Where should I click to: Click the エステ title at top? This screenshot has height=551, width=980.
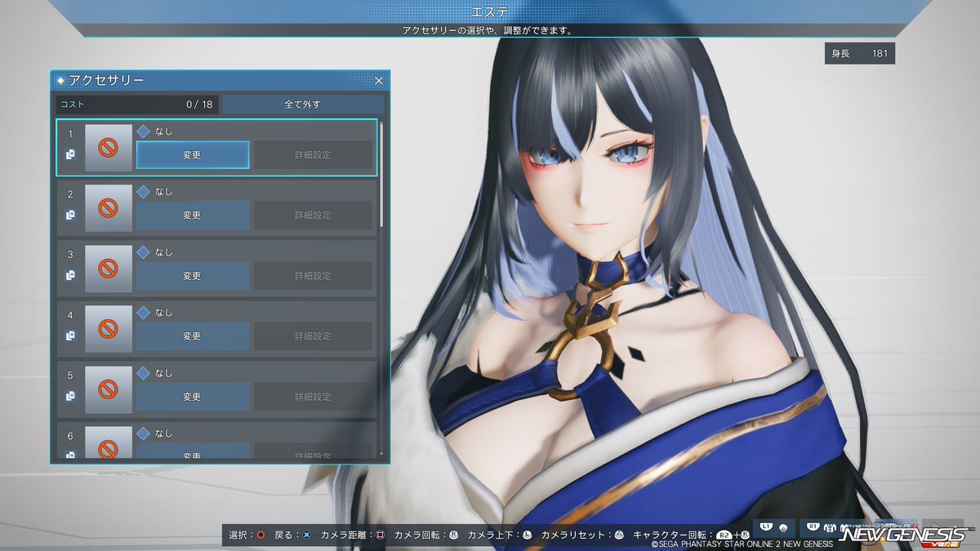490,11
